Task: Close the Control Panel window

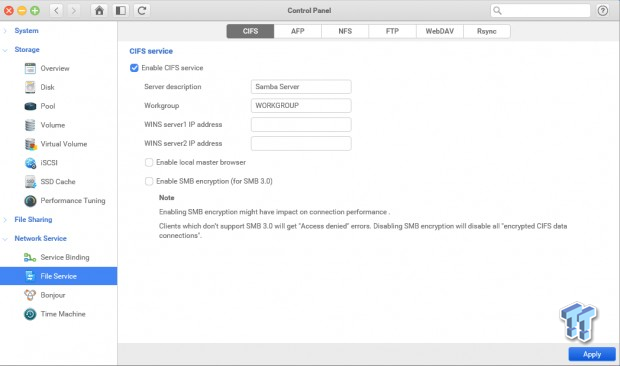Action: pos(9,11)
